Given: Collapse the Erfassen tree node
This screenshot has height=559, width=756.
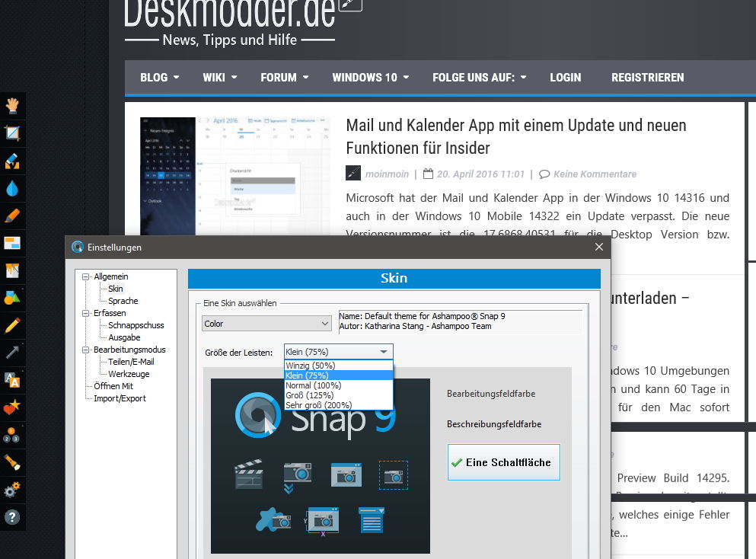Looking at the screenshot, I should click(x=85, y=313).
